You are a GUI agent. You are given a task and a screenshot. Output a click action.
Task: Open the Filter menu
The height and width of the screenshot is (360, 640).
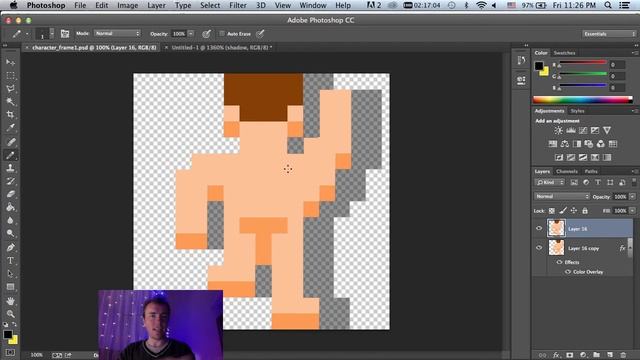tap(238, 5)
